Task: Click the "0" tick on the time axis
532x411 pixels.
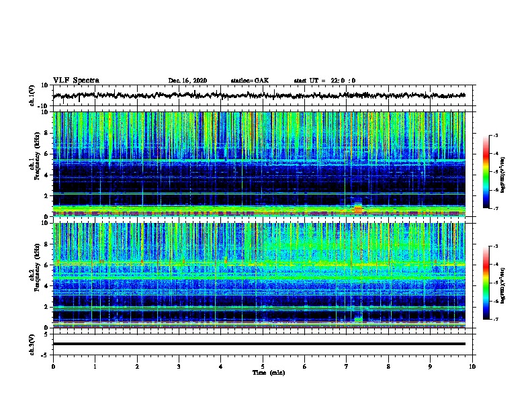Action: (x=53, y=367)
